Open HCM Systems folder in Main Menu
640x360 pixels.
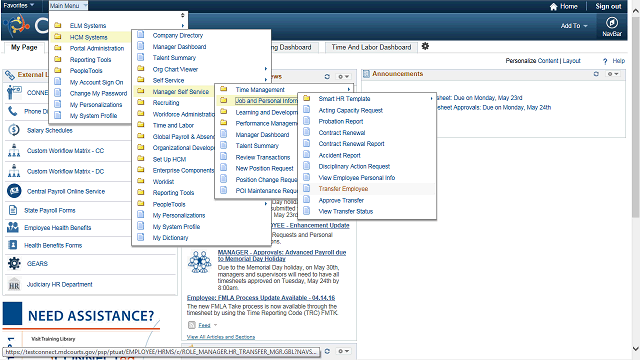point(90,37)
